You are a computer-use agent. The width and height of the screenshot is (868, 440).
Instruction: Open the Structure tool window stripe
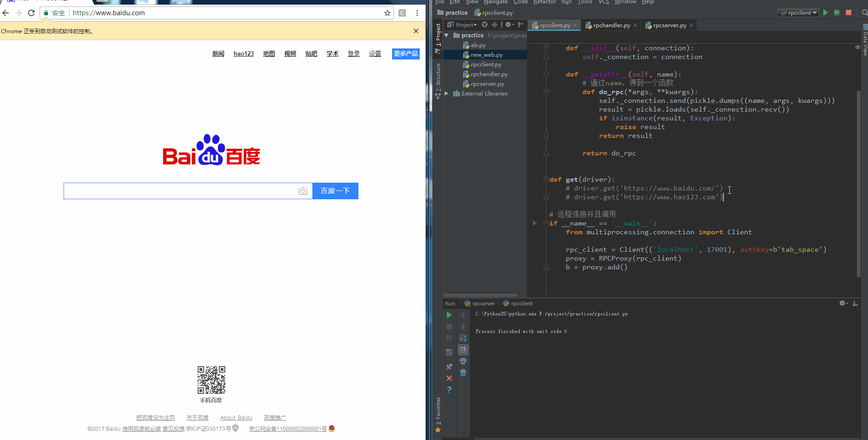[438, 81]
